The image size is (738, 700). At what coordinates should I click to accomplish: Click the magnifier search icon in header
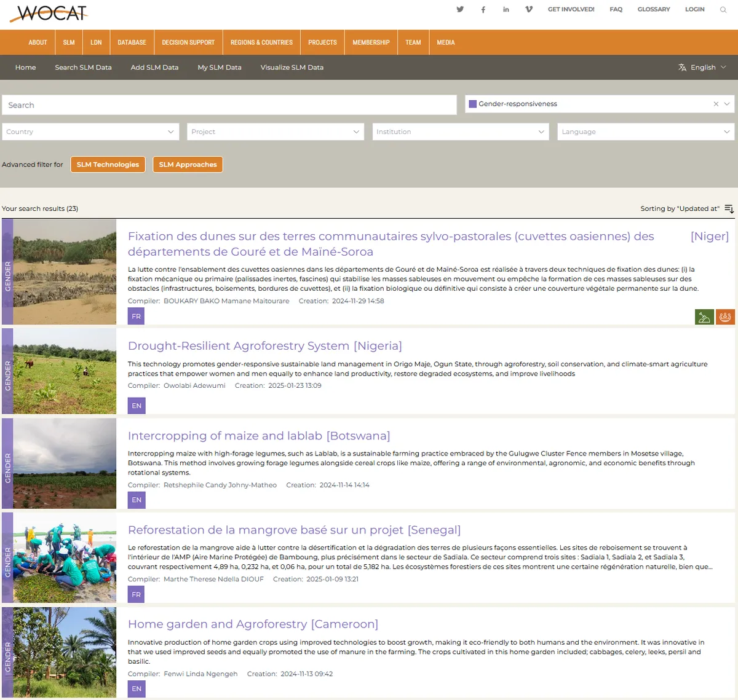tap(723, 9)
